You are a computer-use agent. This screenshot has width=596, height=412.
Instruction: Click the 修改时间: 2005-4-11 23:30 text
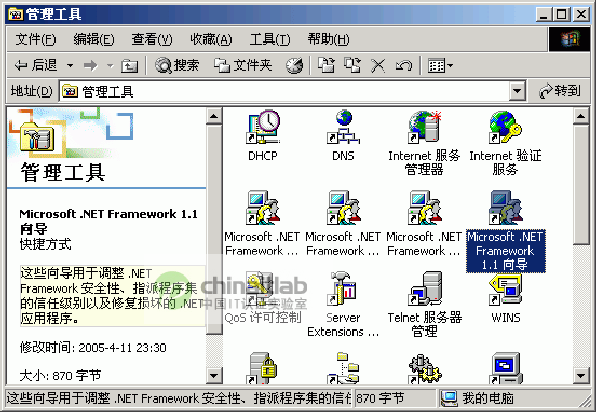(x=93, y=347)
